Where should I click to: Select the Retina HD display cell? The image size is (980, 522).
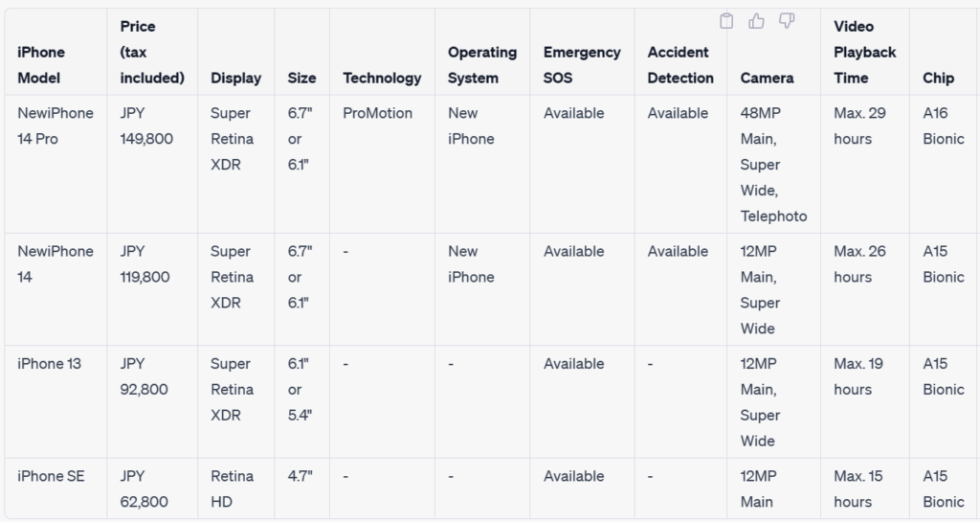coord(232,488)
